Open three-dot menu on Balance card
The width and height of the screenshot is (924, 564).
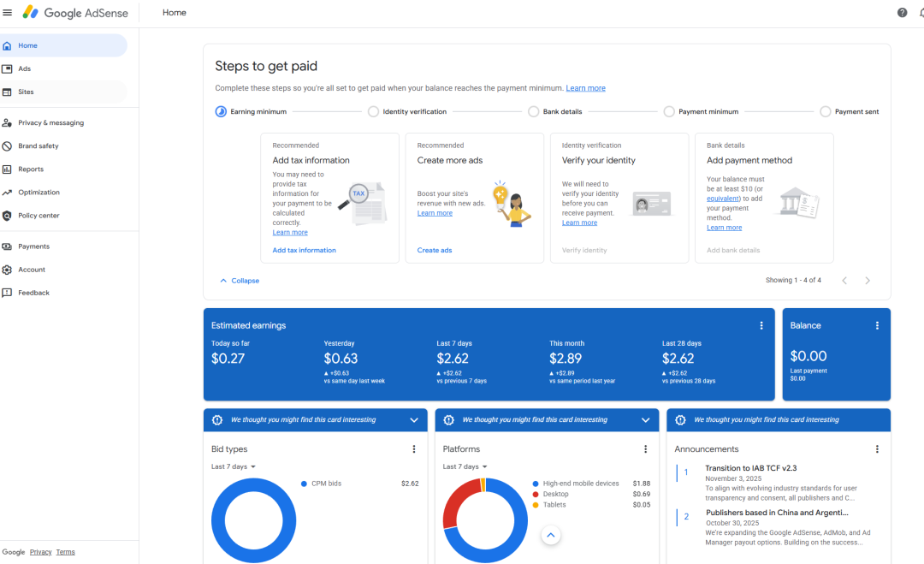click(877, 325)
